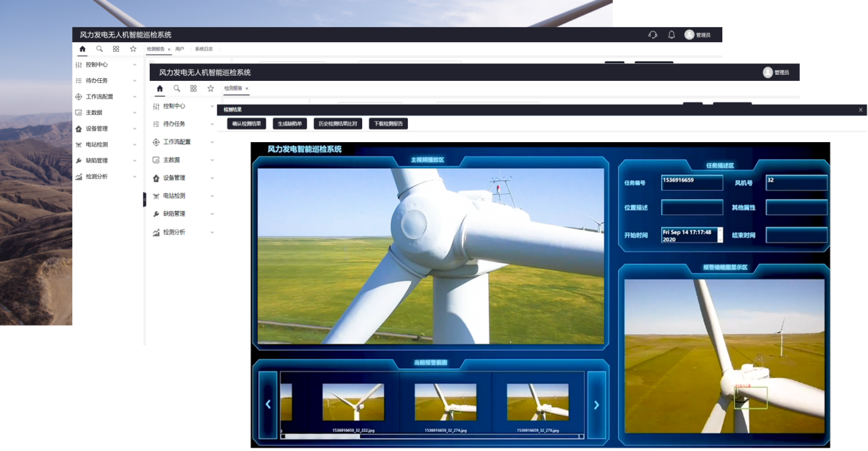Click the grid apps icon in front window
The height and width of the screenshot is (451, 868).
point(193,88)
